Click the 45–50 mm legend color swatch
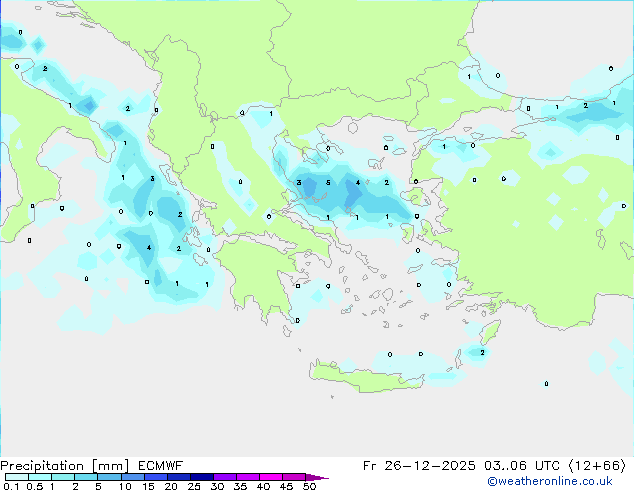The width and height of the screenshot is (634, 490). pyautogui.click(x=294, y=477)
